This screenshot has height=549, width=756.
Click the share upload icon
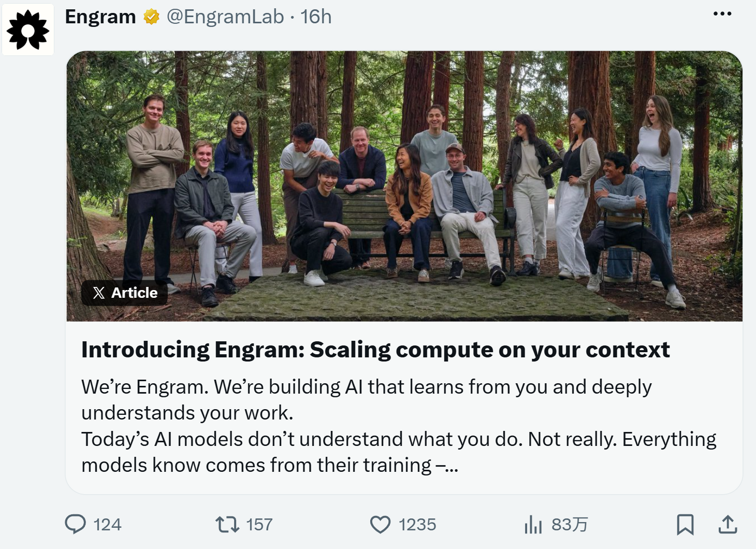click(728, 524)
